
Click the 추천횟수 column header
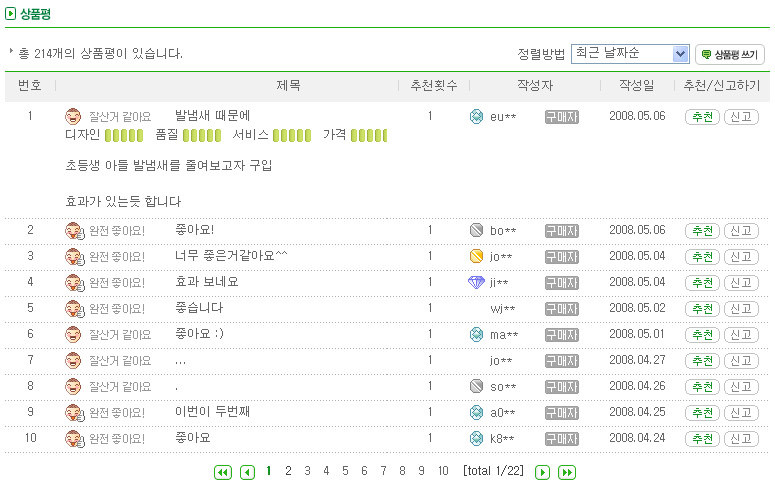(x=434, y=86)
